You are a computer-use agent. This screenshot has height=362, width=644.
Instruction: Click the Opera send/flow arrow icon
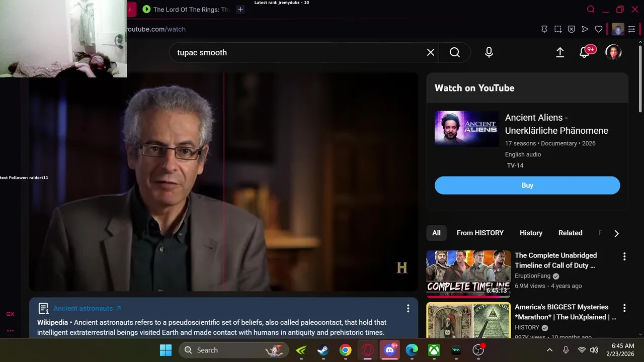point(585,29)
